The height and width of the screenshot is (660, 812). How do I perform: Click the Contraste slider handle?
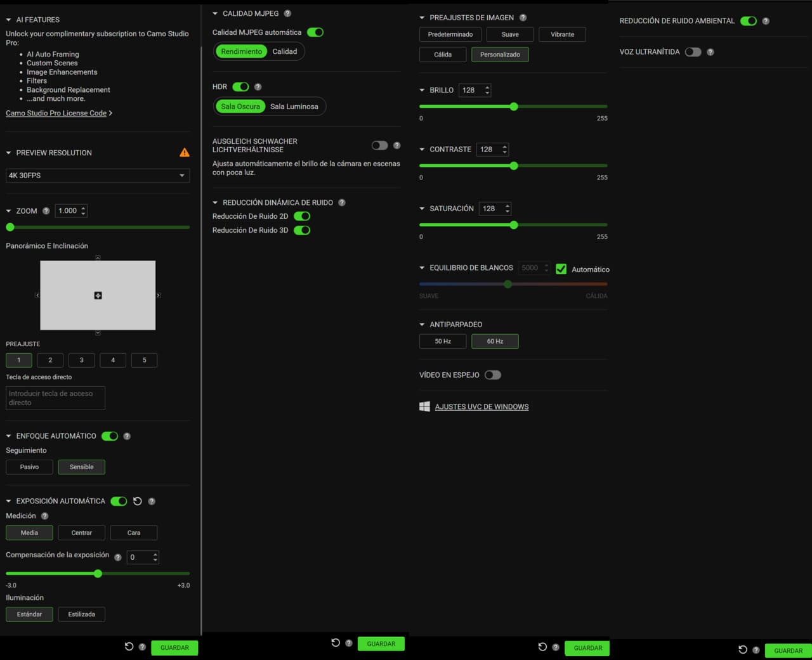coord(514,166)
